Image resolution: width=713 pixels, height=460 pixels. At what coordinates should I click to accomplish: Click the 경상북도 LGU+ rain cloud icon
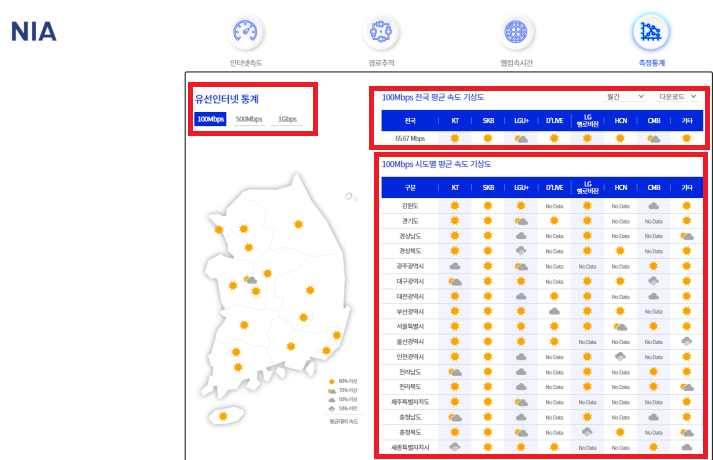(x=521, y=251)
